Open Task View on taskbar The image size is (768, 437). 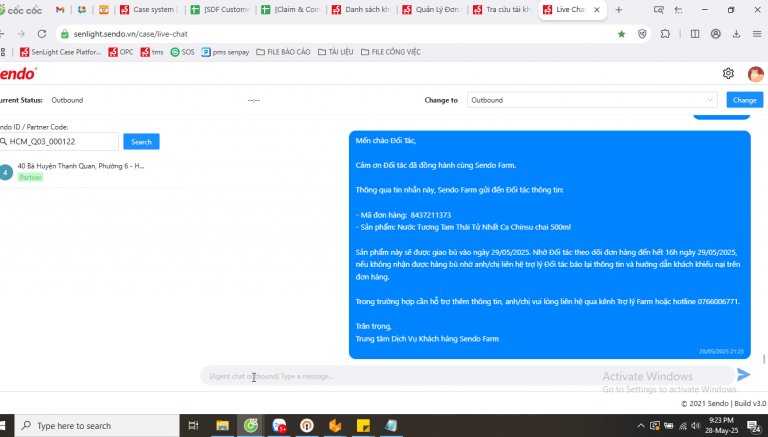(x=193, y=425)
